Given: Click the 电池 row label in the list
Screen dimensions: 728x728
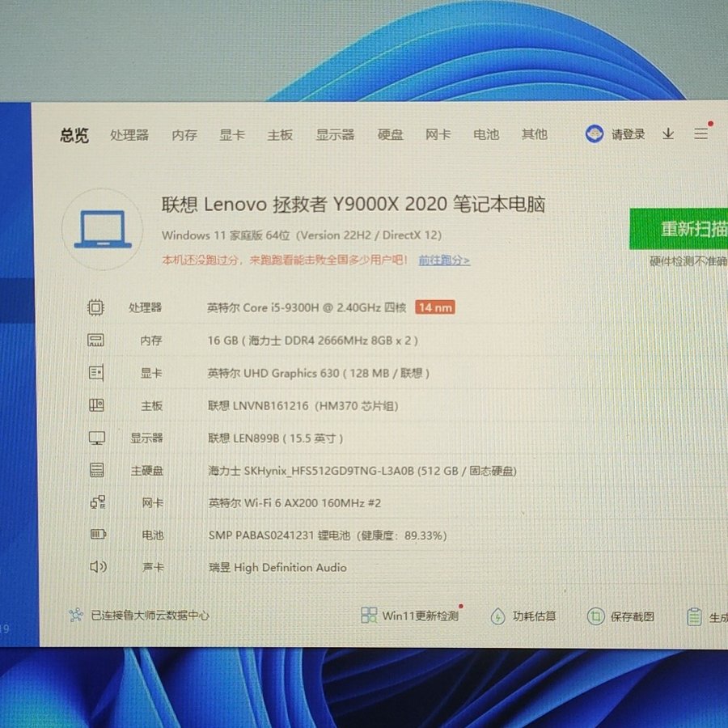Looking at the screenshot, I should [153, 535].
